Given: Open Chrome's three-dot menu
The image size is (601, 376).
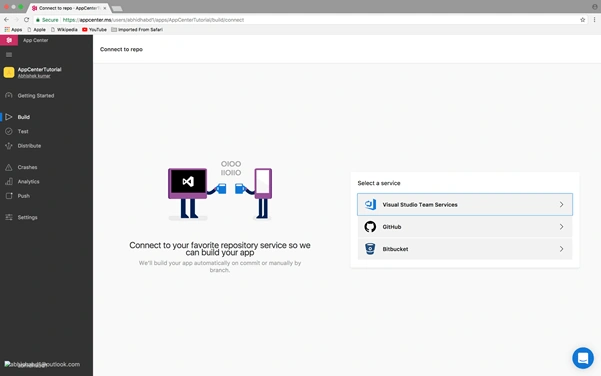Looking at the screenshot, I should click(594, 20).
